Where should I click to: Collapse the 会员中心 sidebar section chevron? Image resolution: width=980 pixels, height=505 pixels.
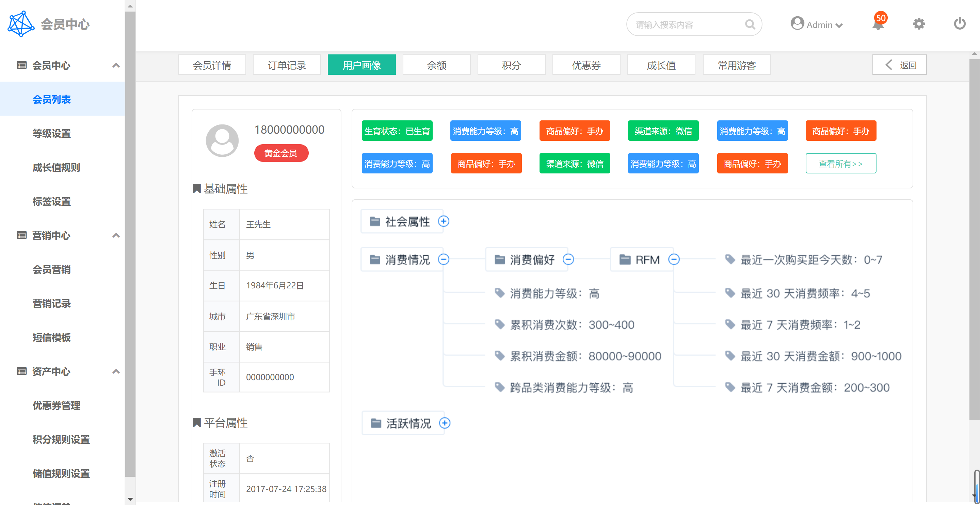[116, 65]
